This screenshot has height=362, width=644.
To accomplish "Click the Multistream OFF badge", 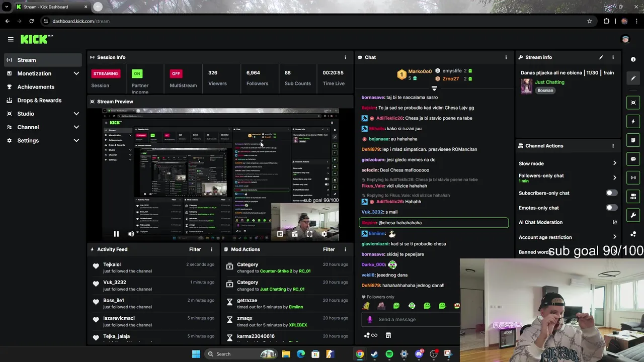I will click(176, 73).
